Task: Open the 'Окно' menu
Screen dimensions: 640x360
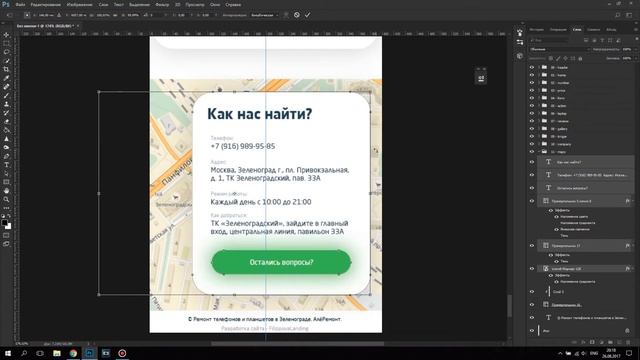Action: 215,4
